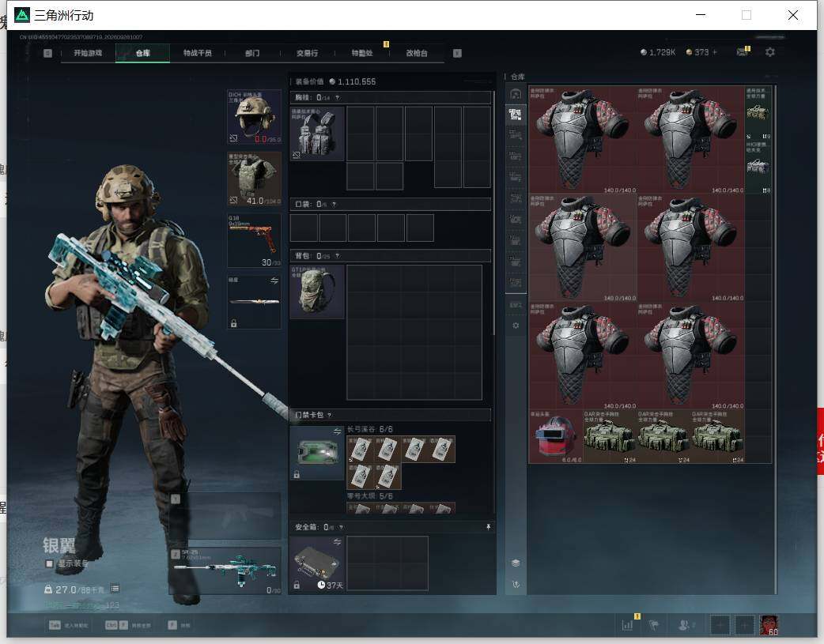Open the 交易行 tab
The width and height of the screenshot is (824, 644).
[x=307, y=53]
